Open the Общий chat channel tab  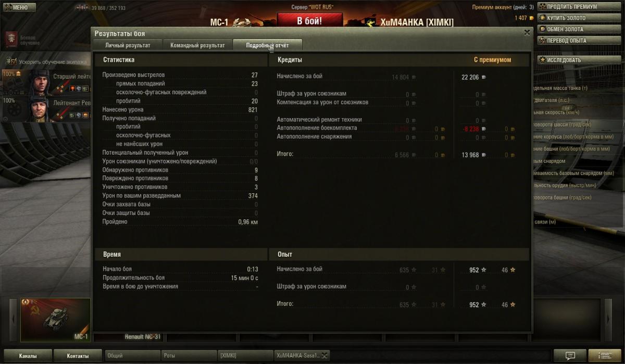[x=132, y=356]
